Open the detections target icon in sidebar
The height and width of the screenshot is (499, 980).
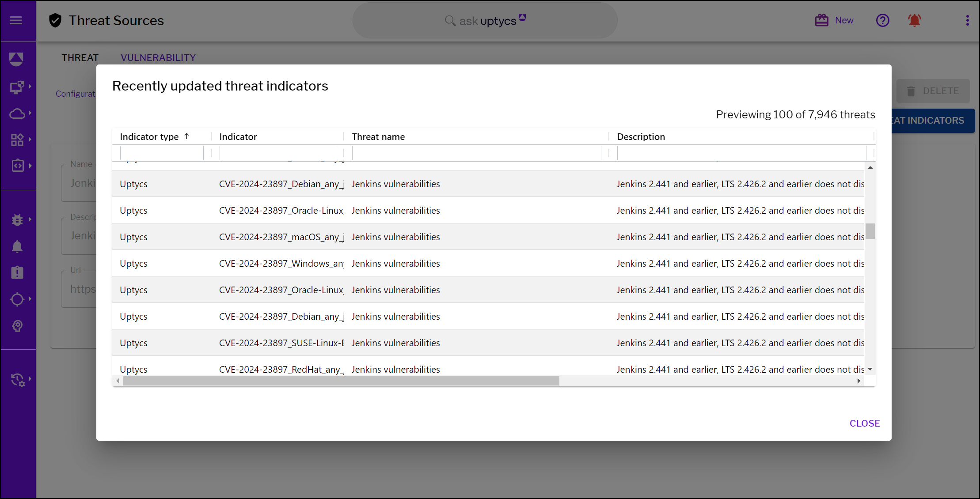(18, 299)
